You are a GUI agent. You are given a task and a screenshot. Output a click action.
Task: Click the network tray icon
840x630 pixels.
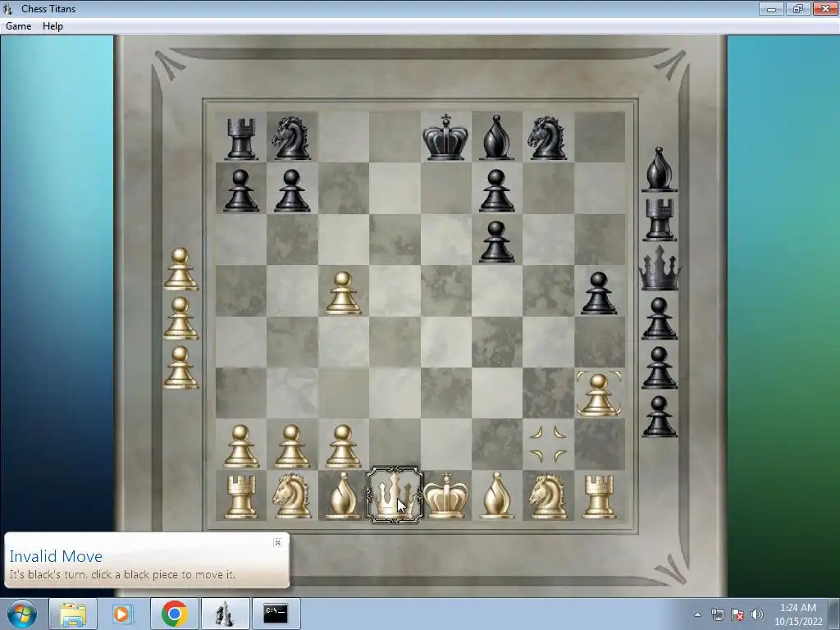[717, 614]
